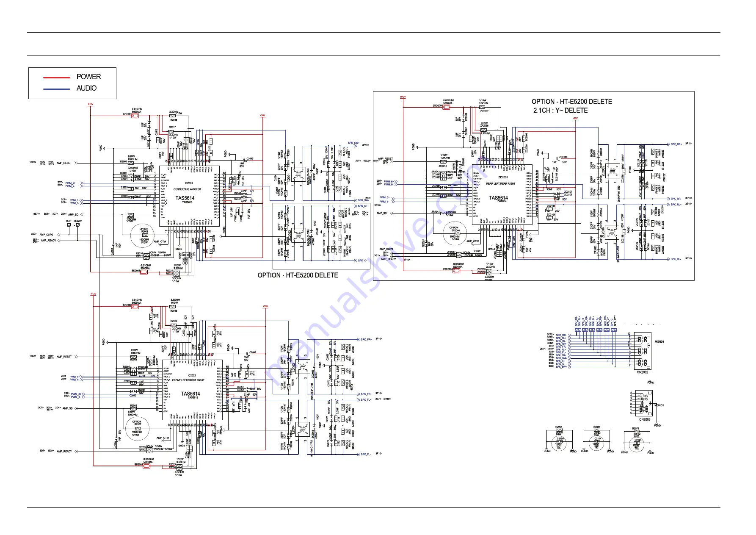756x535 pixels.
Task: Select the CN2002 connector label
Action: pos(643,372)
